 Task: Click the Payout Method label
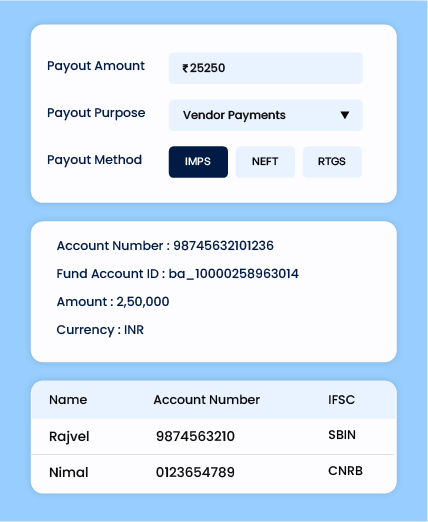tap(94, 160)
